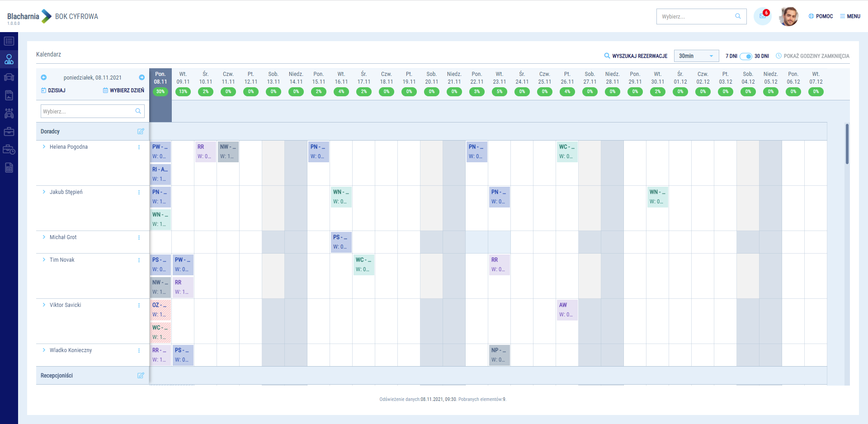Viewport: 868px width, 424px height.
Task: Click the edit icon next to Recepcjoniści
Action: 141,376
